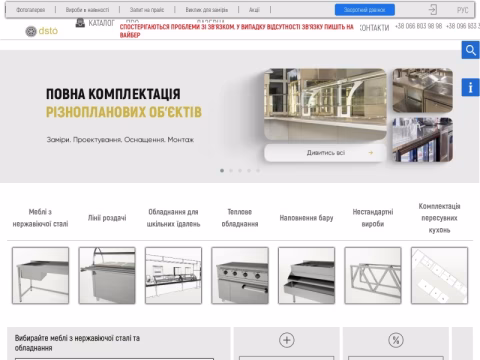The height and width of the screenshot is (360, 480).
Task: Click the blue info 'i' button
Action: [x=470, y=87]
